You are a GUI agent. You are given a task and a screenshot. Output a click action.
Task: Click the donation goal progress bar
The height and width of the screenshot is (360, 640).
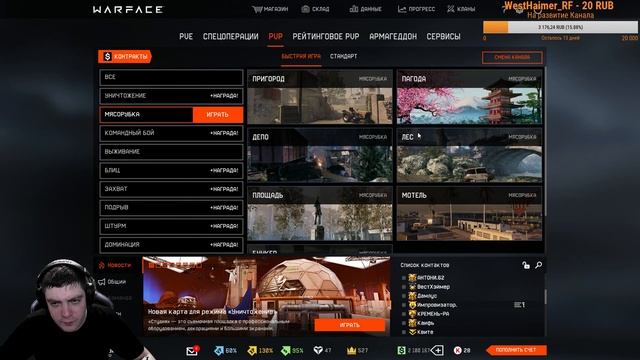pos(560,27)
